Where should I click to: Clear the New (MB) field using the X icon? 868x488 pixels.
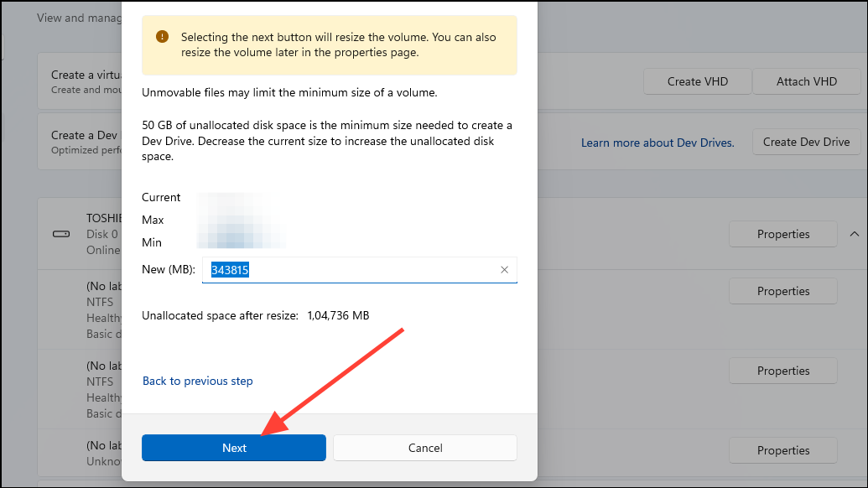point(504,269)
